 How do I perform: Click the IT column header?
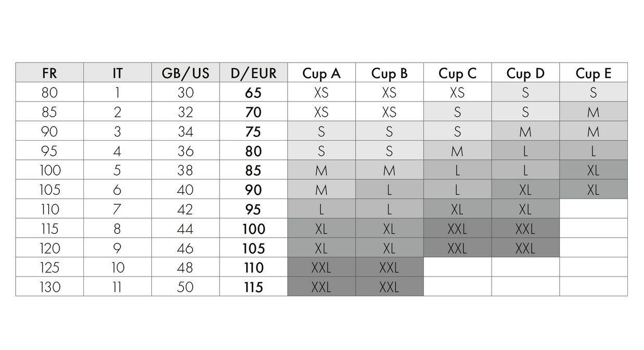[118, 73]
